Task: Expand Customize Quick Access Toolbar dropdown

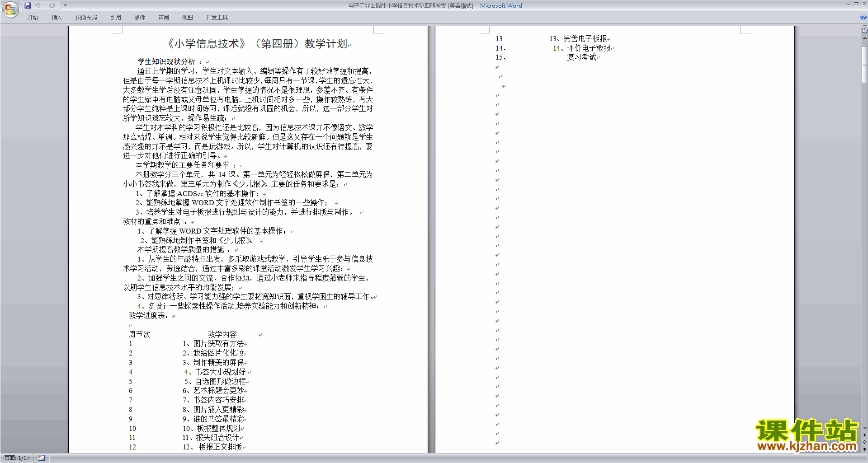Action: point(65,5)
